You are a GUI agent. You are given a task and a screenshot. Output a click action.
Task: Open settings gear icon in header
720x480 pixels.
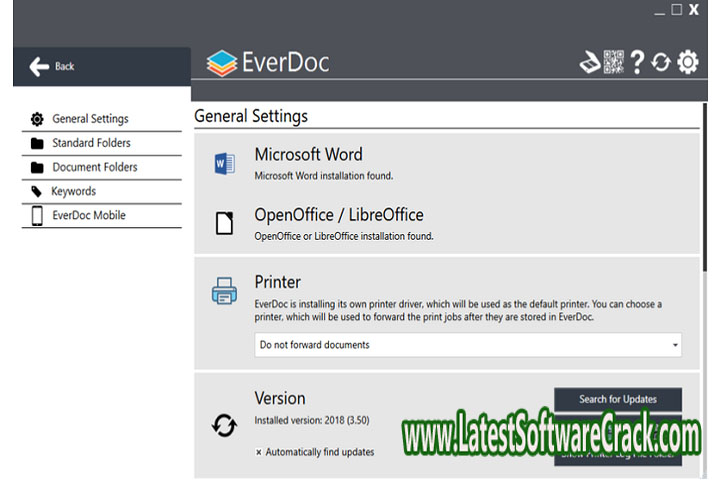tap(688, 63)
